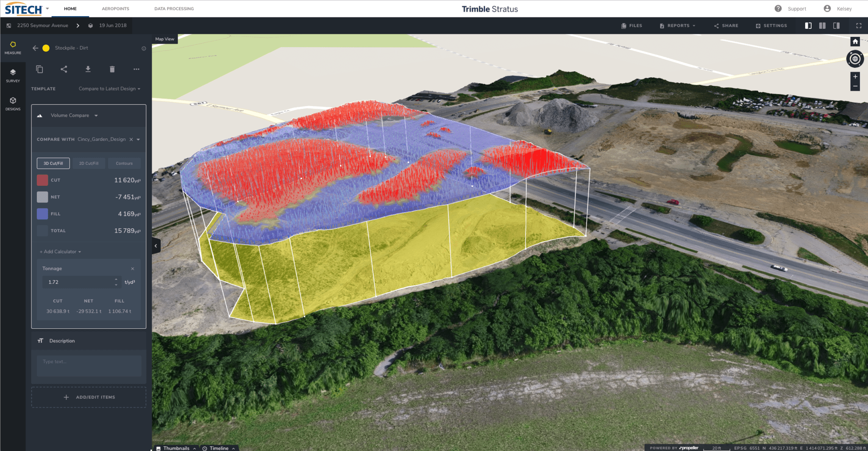Enter fullscreen map mode
The image size is (868, 451).
pyautogui.click(x=859, y=26)
